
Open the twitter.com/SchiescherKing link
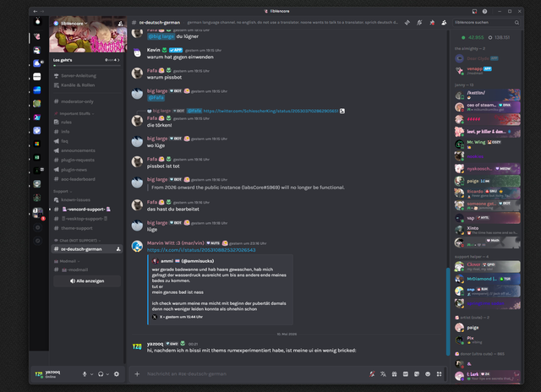coord(270,111)
